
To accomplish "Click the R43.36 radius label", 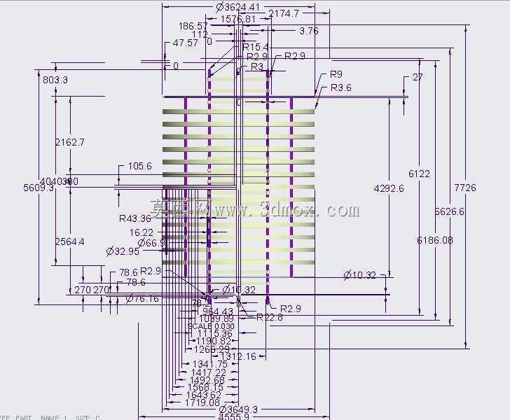I will pos(135,218).
